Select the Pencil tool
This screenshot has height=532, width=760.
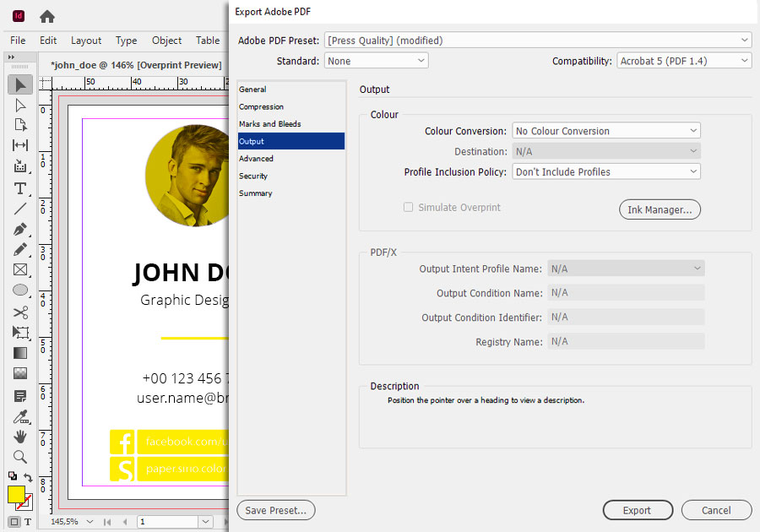pyautogui.click(x=20, y=249)
